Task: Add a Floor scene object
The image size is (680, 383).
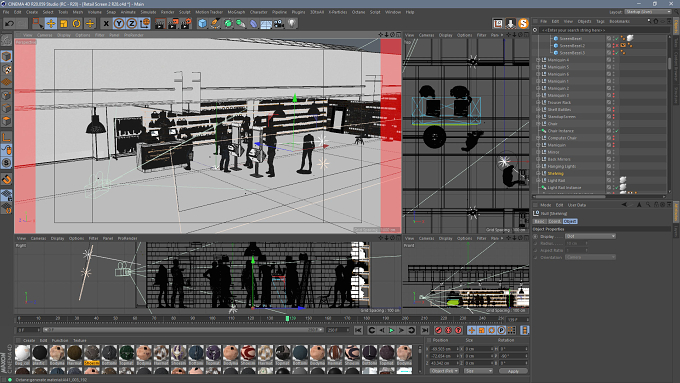Action: tap(266, 23)
